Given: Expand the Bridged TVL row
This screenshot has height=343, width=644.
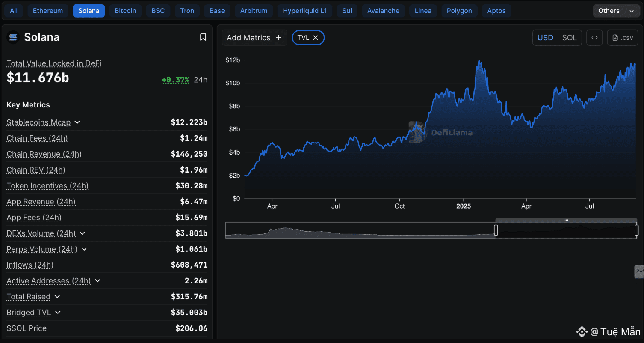Looking at the screenshot, I should click(58, 313).
